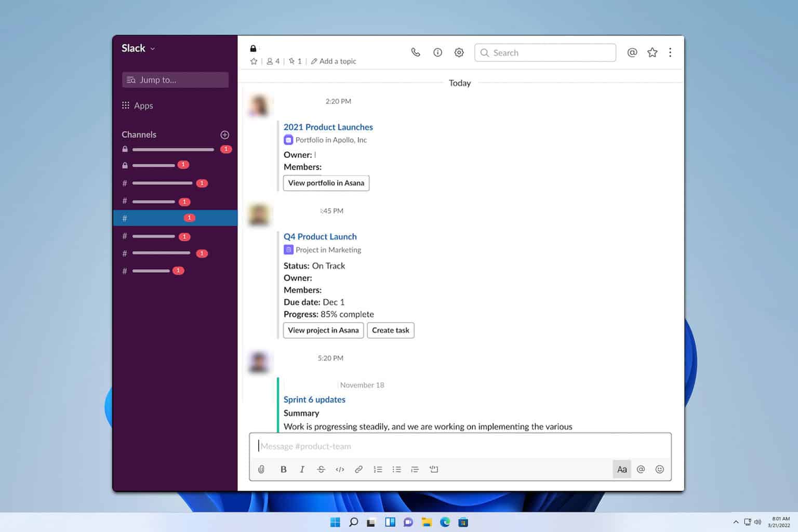The height and width of the screenshot is (532, 798).
Task: Start a call with the phone icon
Action: tap(416, 52)
